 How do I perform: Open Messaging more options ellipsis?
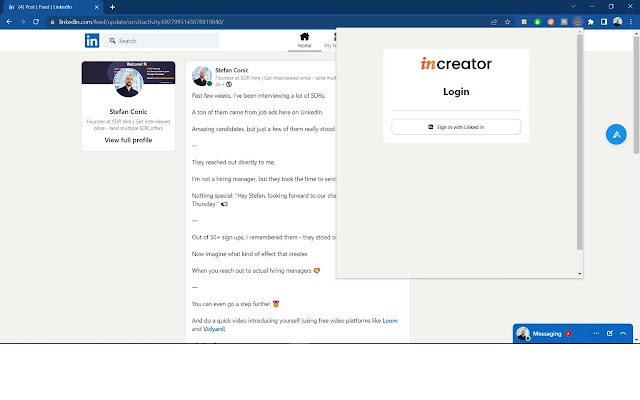[596, 333]
